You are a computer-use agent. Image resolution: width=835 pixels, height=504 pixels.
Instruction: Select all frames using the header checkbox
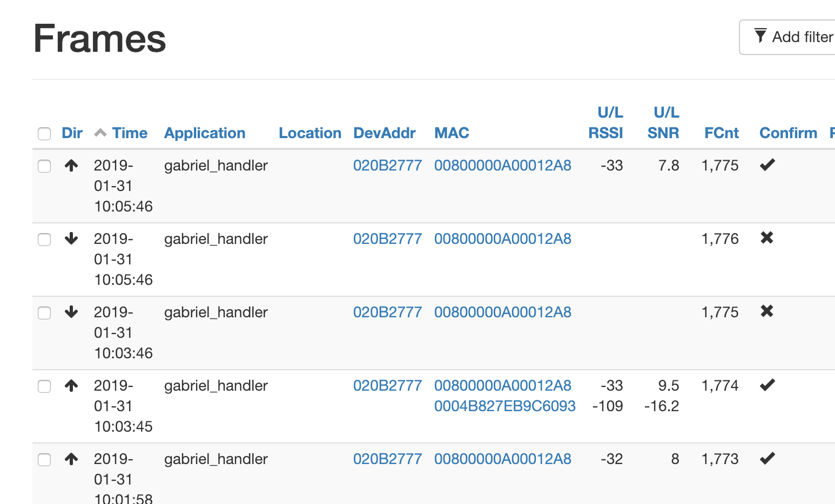[x=44, y=133]
